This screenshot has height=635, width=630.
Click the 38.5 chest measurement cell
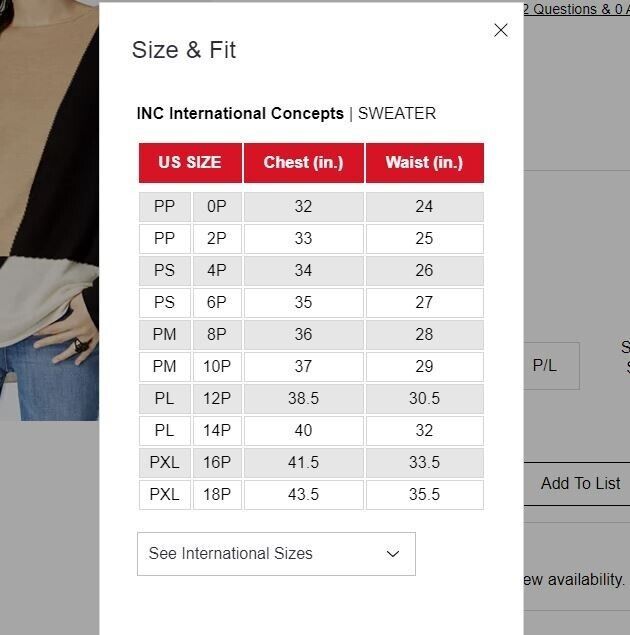click(304, 398)
